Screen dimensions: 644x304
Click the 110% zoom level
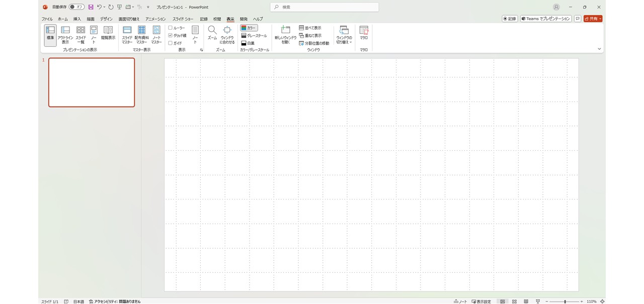pyautogui.click(x=592, y=301)
